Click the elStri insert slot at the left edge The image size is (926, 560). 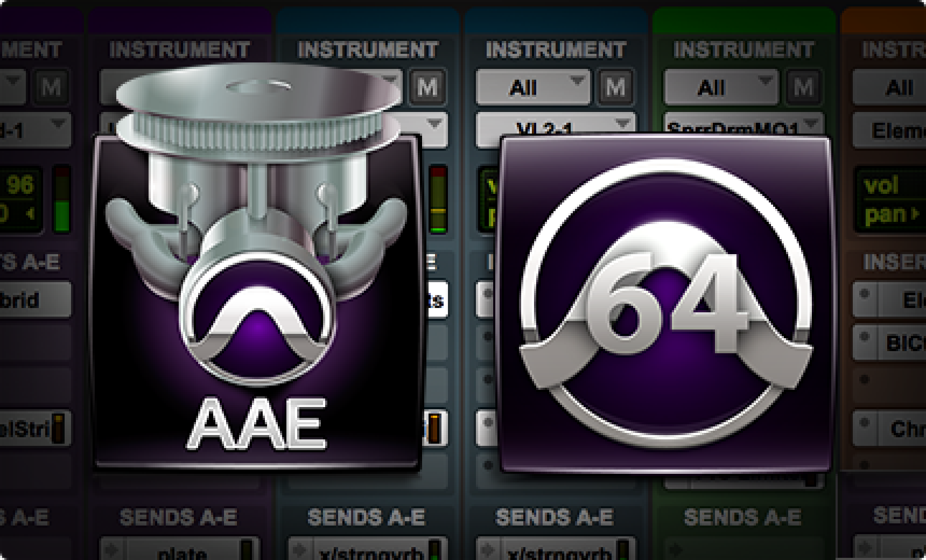pos(35,429)
